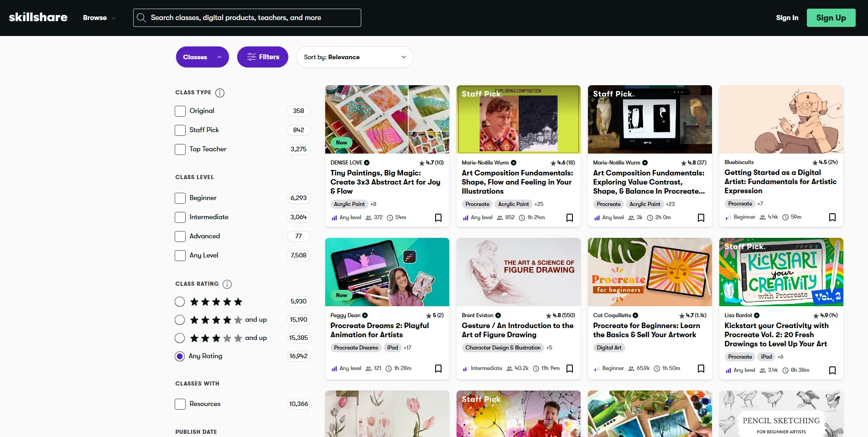Bookmark the Gesture figure drawing class
This screenshot has width=868, height=437.
pyautogui.click(x=570, y=368)
